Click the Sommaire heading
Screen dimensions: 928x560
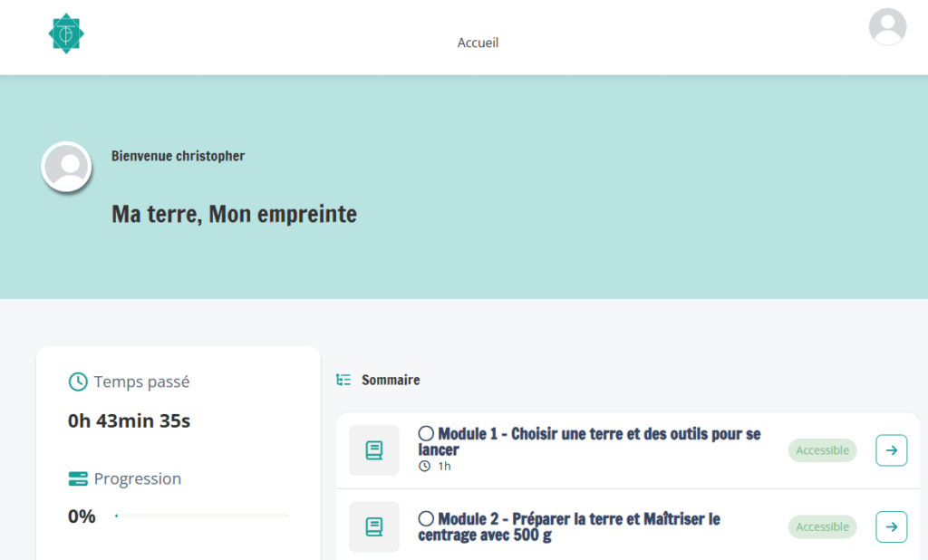pyautogui.click(x=391, y=380)
